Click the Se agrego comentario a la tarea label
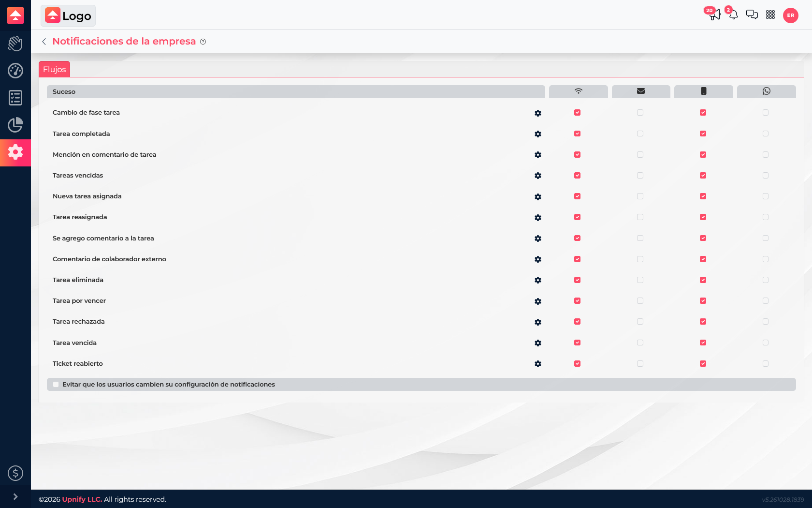The height and width of the screenshot is (508, 812). coord(103,239)
